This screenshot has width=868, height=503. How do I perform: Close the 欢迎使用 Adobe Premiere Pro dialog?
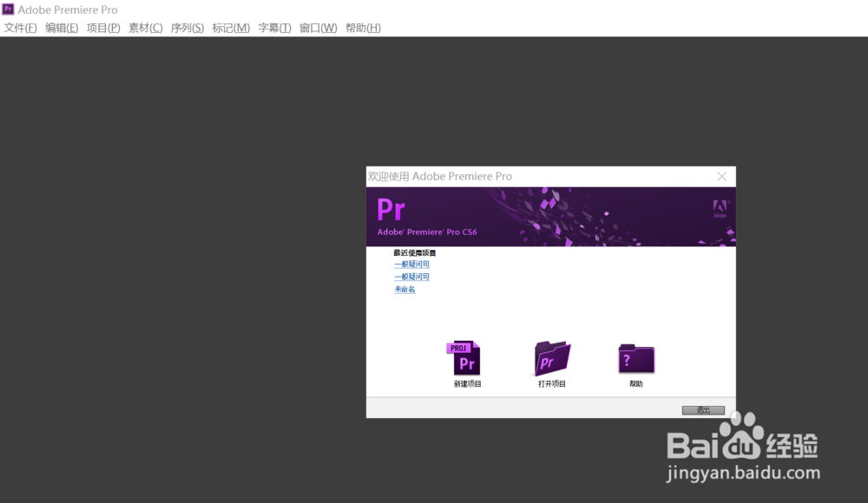(x=722, y=176)
